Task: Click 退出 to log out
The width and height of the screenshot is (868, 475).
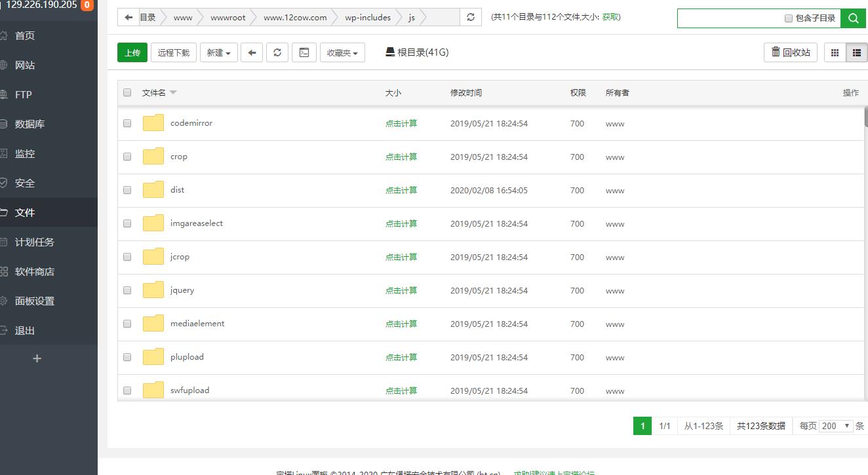Action: pyautogui.click(x=25, y=330)
